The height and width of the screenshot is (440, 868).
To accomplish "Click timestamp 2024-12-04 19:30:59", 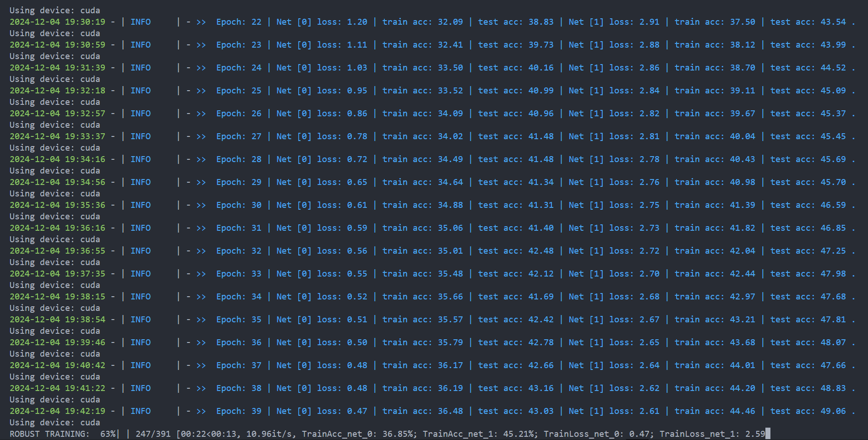I will 57,45.
